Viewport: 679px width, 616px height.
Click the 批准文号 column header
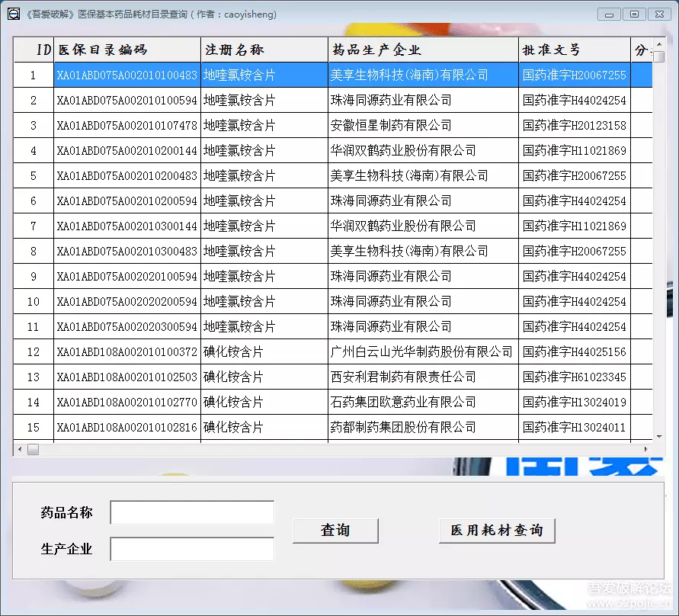[574, 50]
